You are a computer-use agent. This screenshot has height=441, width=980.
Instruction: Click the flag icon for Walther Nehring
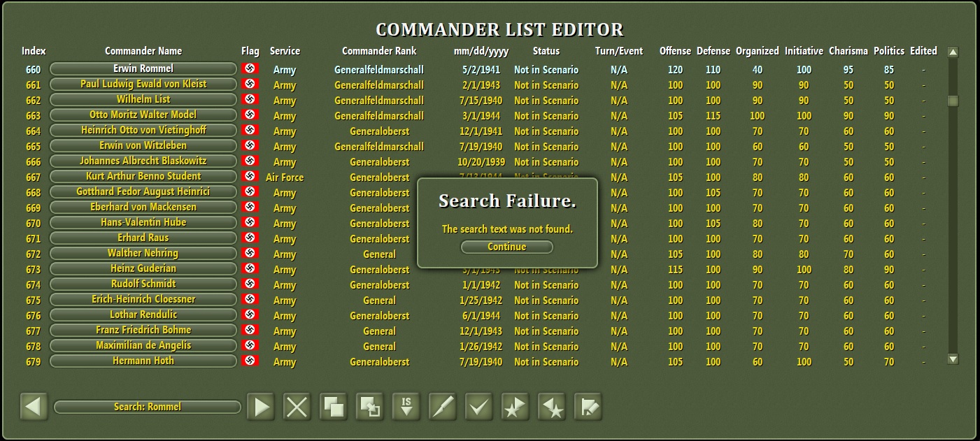click(250, 253)
